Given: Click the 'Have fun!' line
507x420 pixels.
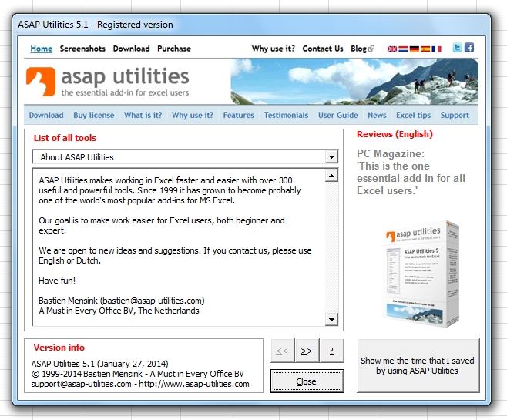Looking at the screenshot, I should (x=57, y=281).
